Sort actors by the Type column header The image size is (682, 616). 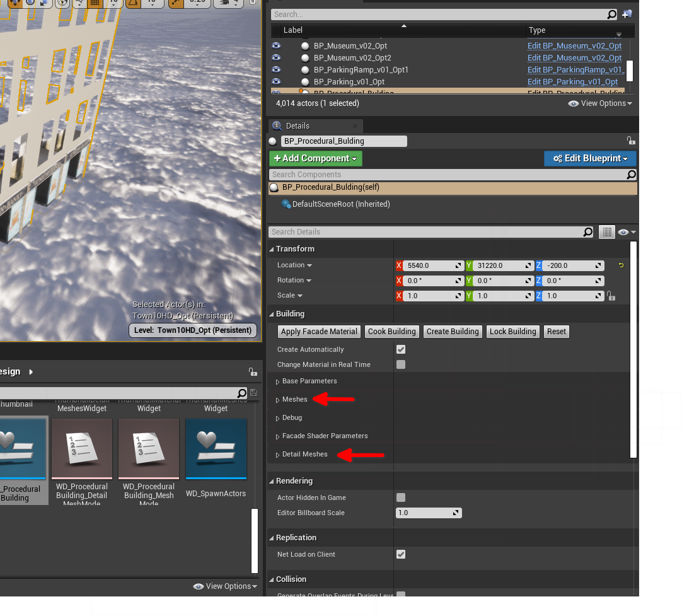coord(537,30)
